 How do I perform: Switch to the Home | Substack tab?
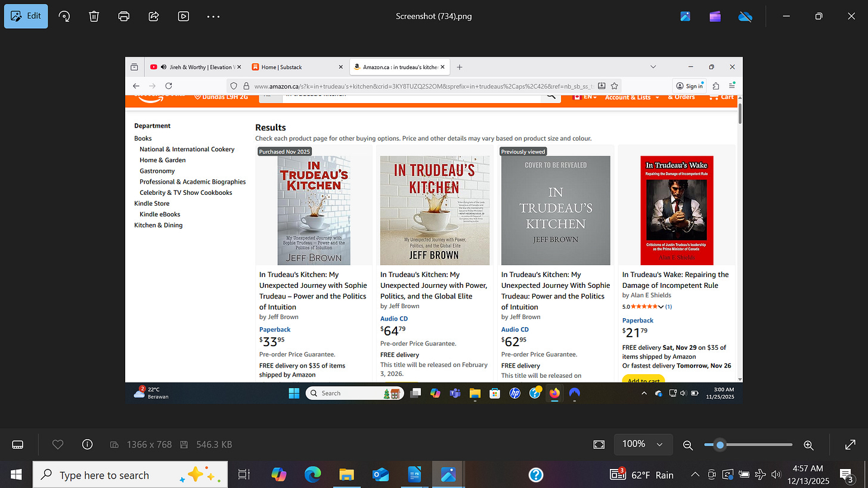pyautogui.click(x=296, y=67)
